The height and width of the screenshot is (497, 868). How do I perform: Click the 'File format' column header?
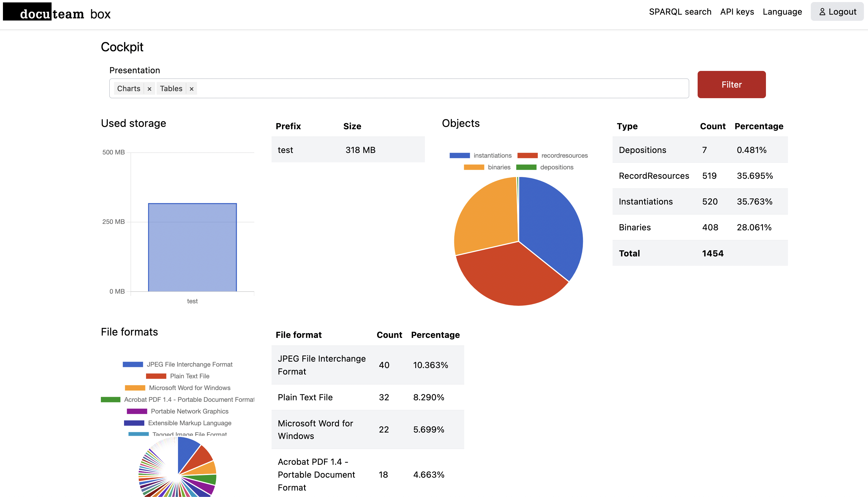pos(299,335)
